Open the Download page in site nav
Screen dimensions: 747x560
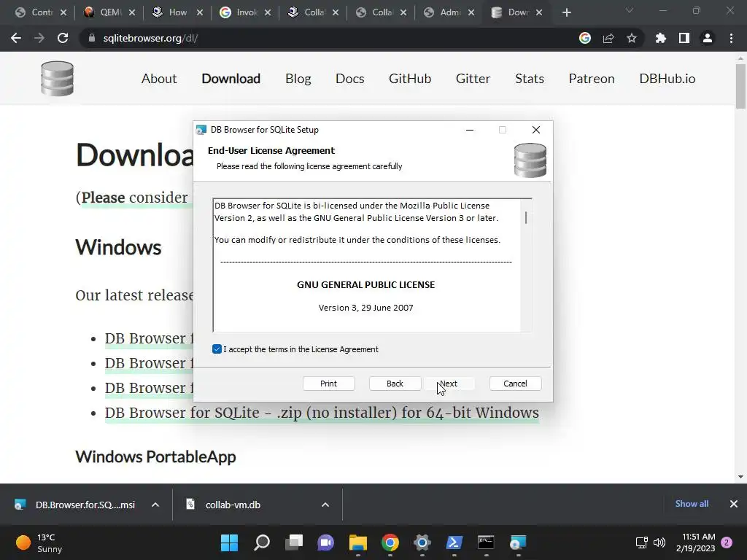click(231, 79)
